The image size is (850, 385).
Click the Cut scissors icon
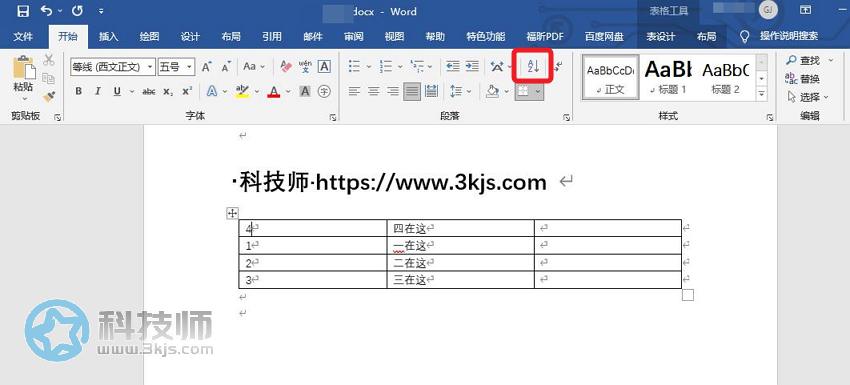(x=49, y=60)
